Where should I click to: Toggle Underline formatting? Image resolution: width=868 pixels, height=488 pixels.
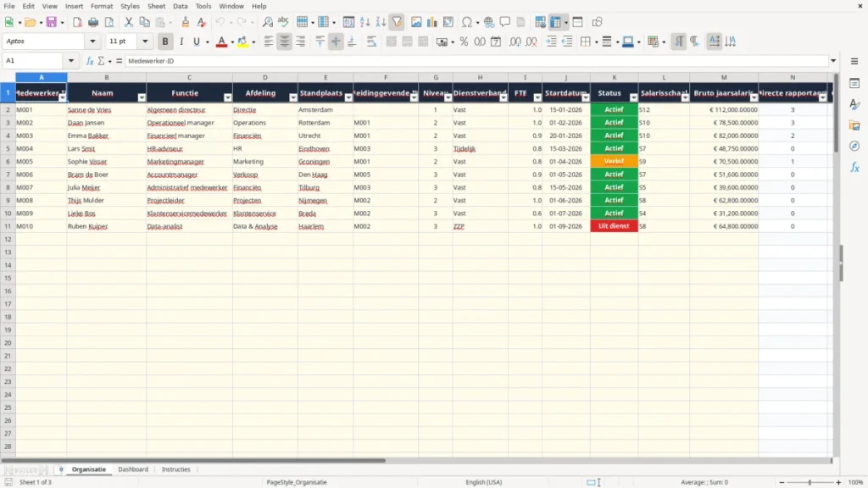coord(196,42)
